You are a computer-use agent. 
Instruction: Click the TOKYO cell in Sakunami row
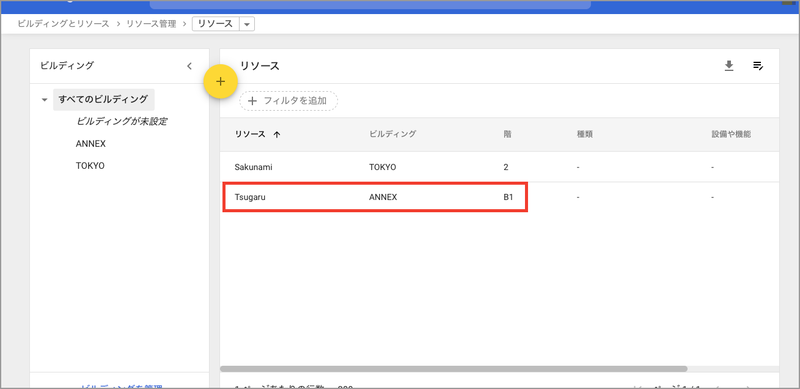click(x=383, y=167)
